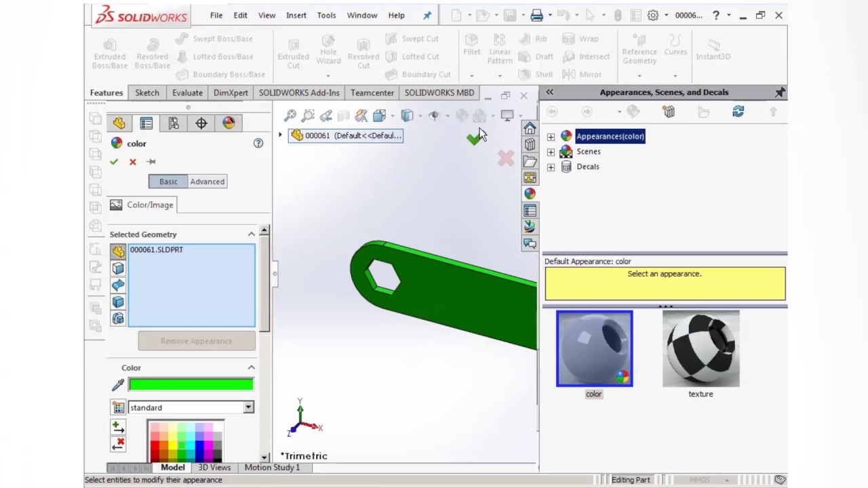Accept the color with green checkmark
This screenshot has width=868, height=488.
(114, 161)
